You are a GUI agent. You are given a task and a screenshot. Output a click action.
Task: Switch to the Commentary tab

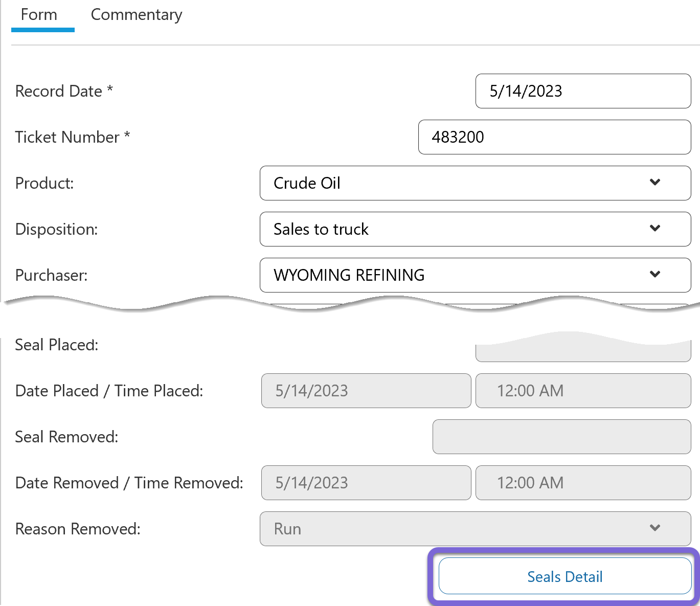(136, 15)
